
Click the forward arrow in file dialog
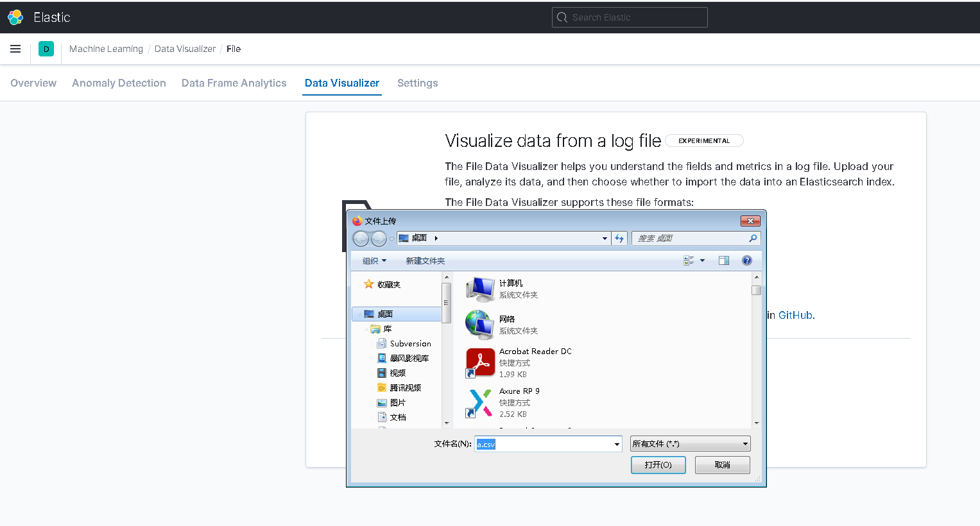point(379,239)
